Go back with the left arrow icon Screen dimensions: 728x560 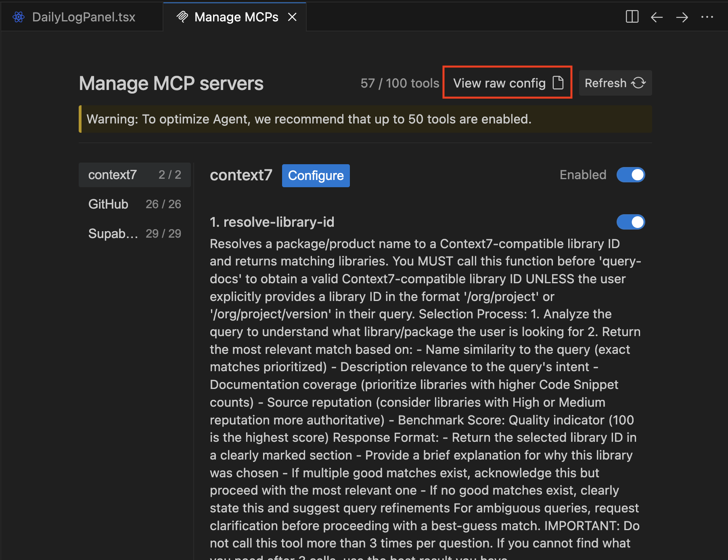click(x=657, y=17)
